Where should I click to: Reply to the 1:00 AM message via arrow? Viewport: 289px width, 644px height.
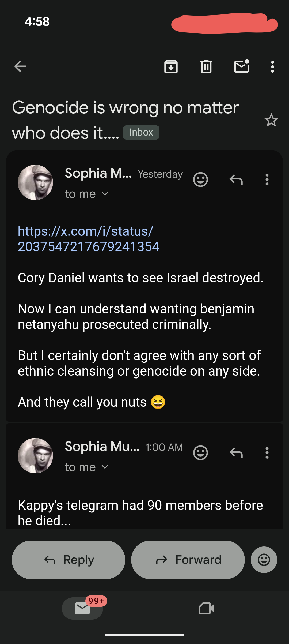236,453
